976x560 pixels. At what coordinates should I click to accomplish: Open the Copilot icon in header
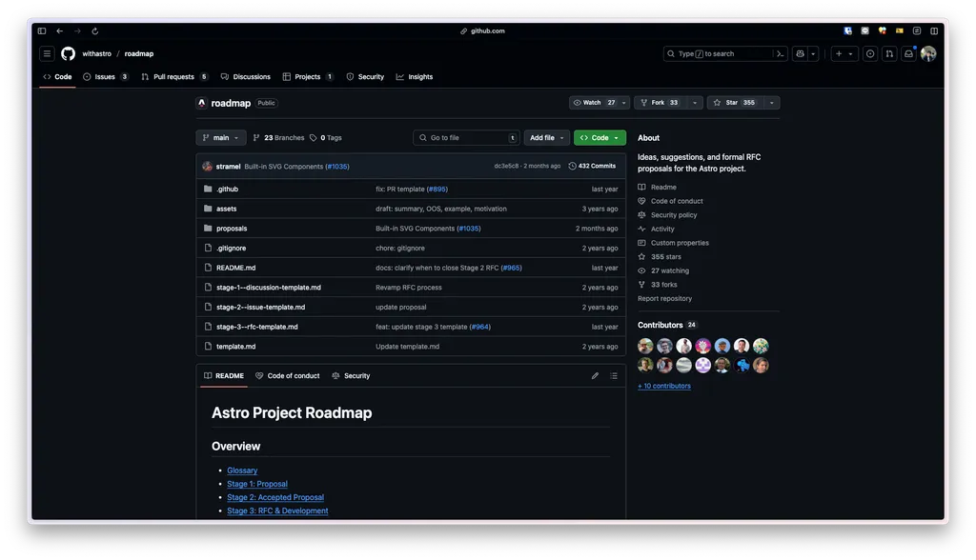[800, 53]
